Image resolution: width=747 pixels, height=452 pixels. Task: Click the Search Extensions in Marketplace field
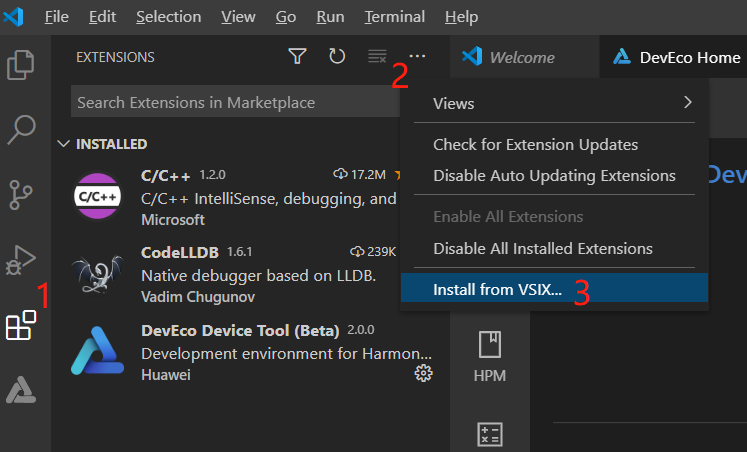click(x=230, y=102)
